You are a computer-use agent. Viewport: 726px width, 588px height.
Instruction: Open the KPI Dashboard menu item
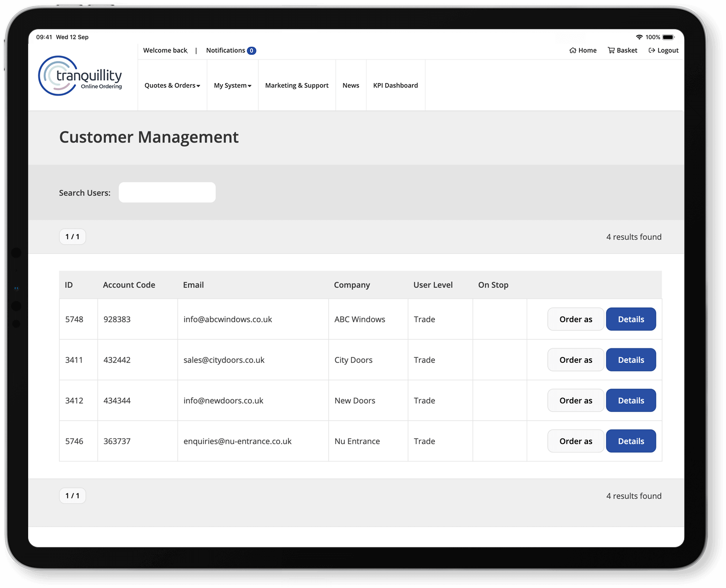point(396,86)
